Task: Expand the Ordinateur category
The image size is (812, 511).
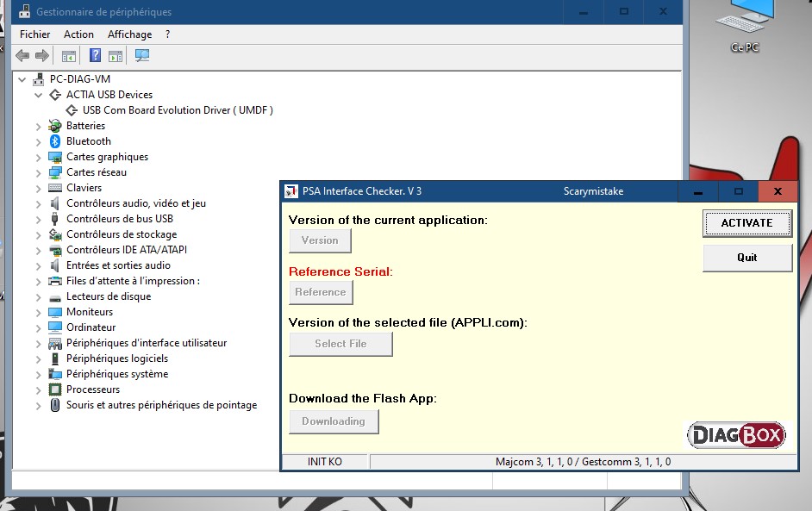Action: point(38,328)
